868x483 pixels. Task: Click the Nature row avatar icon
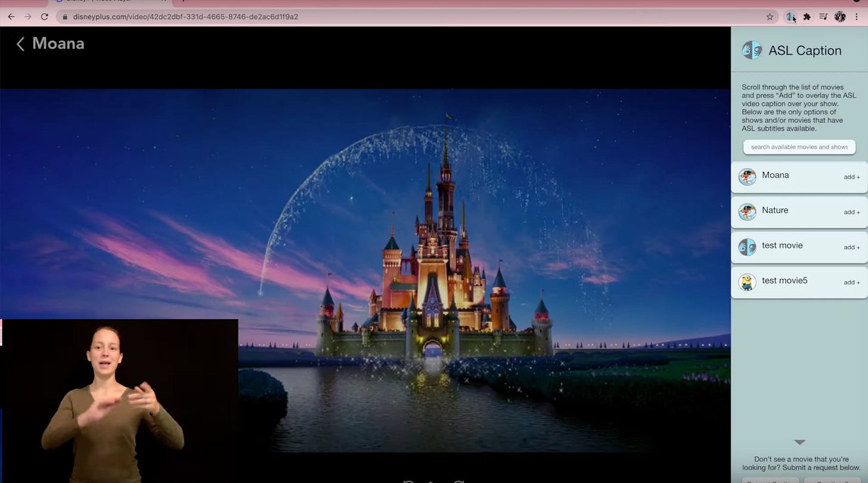[x=747, y=212]
